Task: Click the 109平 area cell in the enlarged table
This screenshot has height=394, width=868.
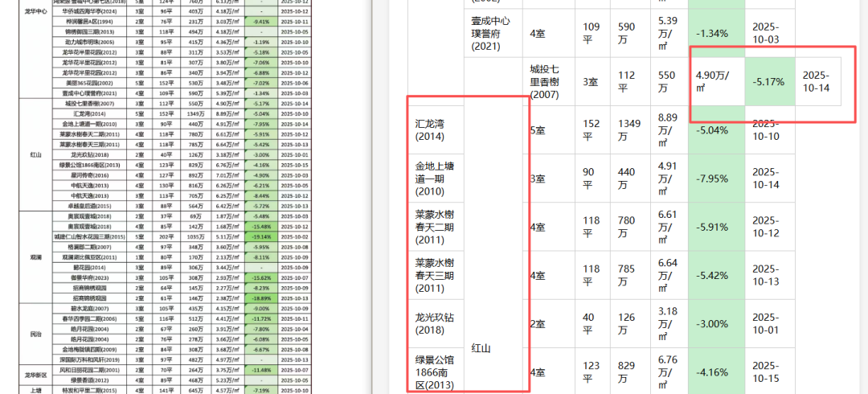Action: [x=593, y=34]
